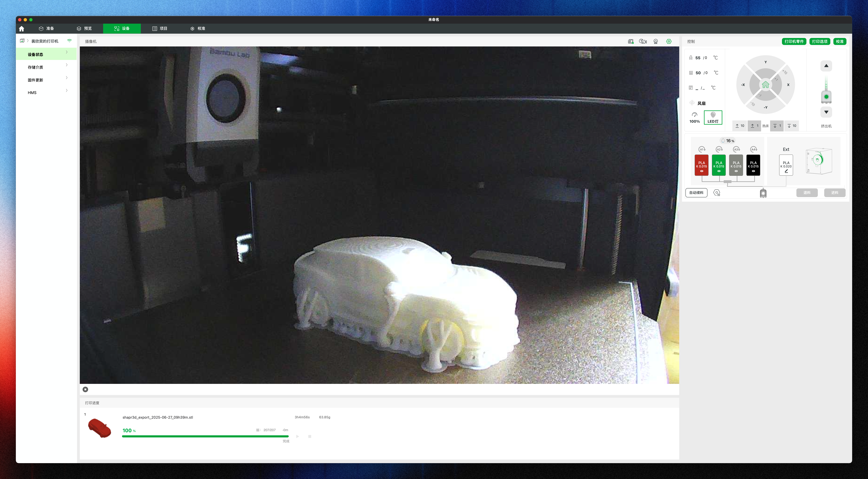Edit the nozzle temperature value 55
Viewport: 868px width, 479px height.
(x=698, y=58)
